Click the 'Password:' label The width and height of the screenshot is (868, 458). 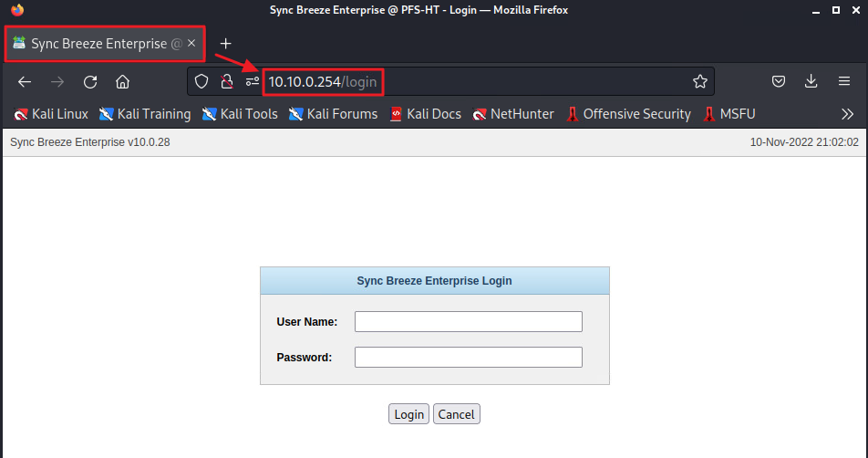(305, 358)
